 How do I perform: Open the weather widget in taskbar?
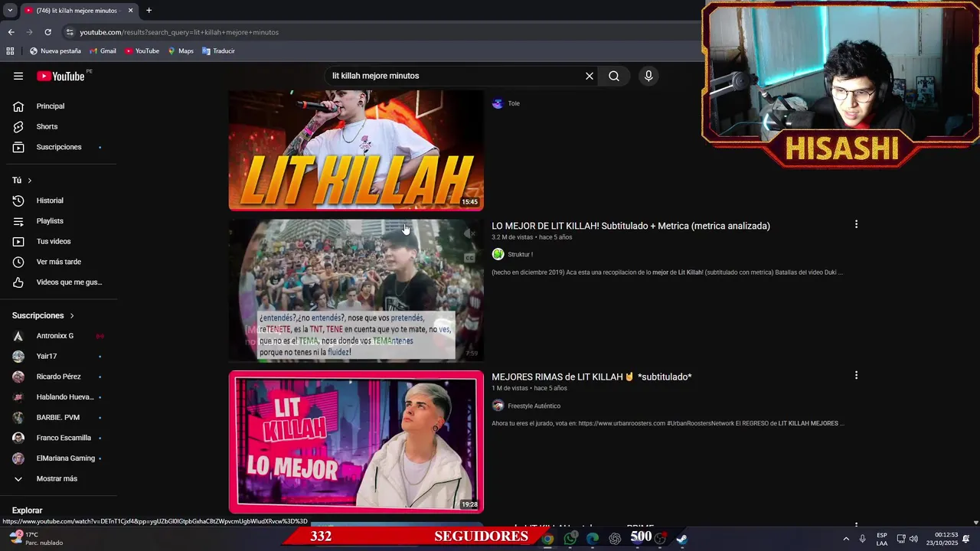click(37, 539)
